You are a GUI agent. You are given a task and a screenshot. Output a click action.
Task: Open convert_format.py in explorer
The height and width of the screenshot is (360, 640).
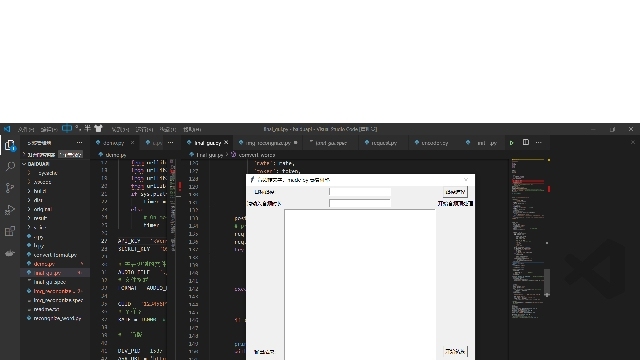point(55,255)
